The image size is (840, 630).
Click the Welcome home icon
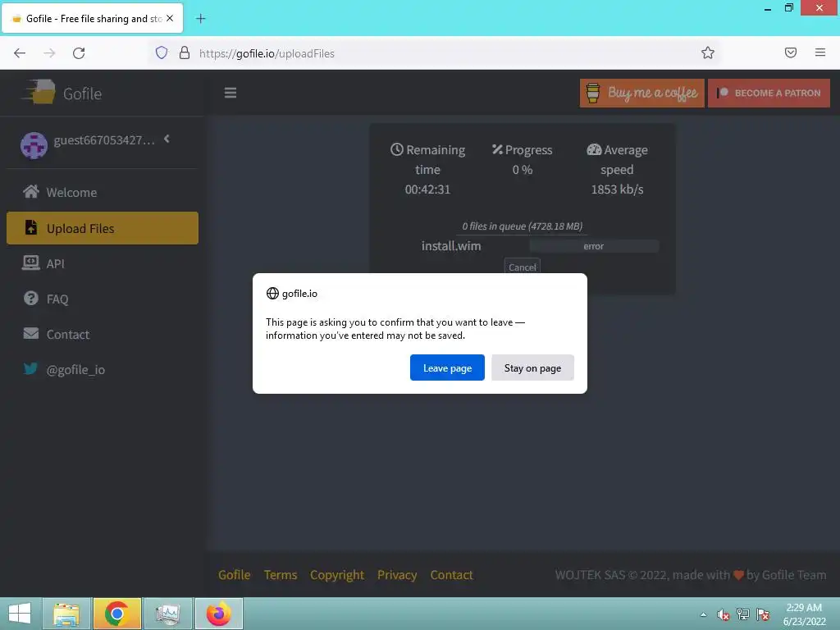[31, 191]
